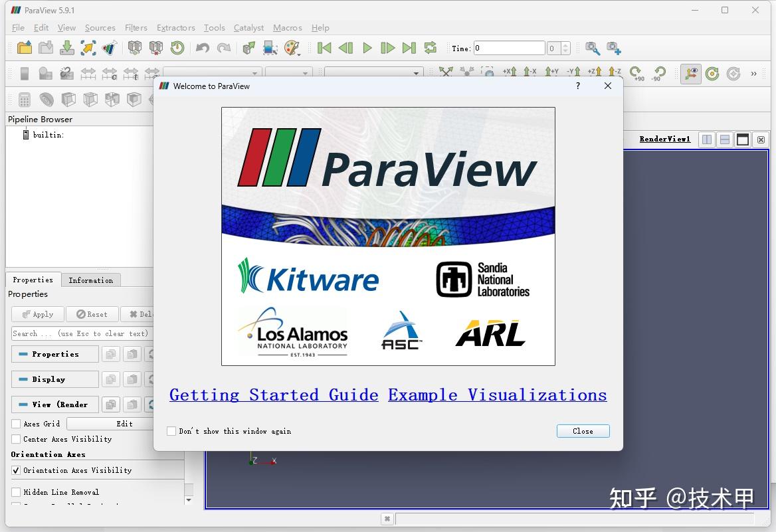Image resolution: width=776 pixels, height=532 pixels.
Task: Click the camera with plus icon
Action: pyautogui.click(x=614, y=48)
